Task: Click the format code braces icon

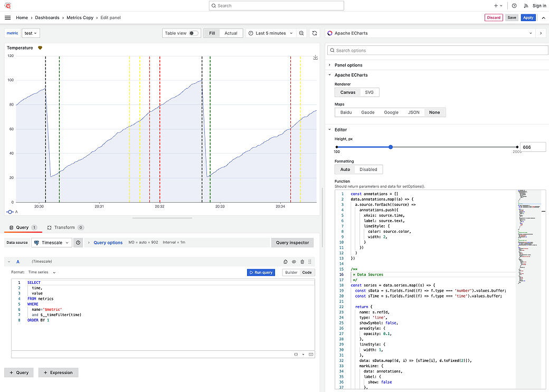Action: [296, 354]
